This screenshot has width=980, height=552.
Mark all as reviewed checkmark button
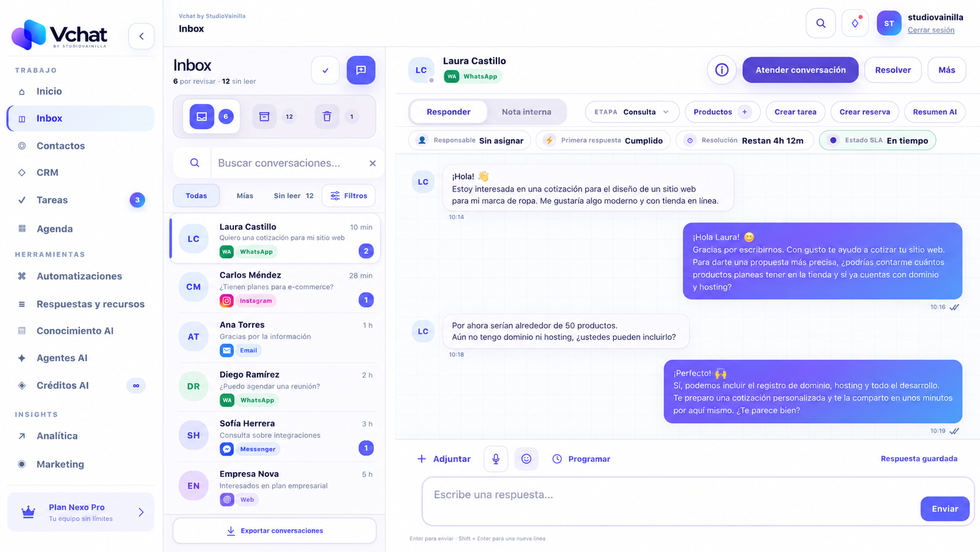pyautogui.click(x=325, y=70)
